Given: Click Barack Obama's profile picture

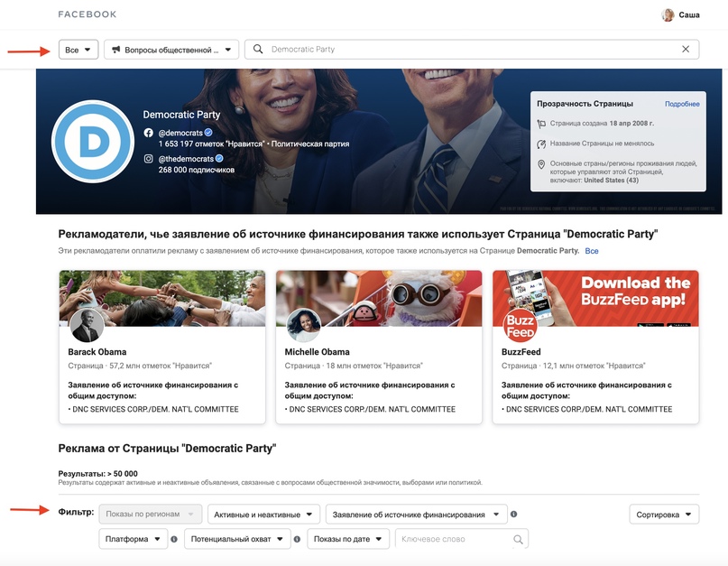Looking at the screenshot, I should pos(87,325).
